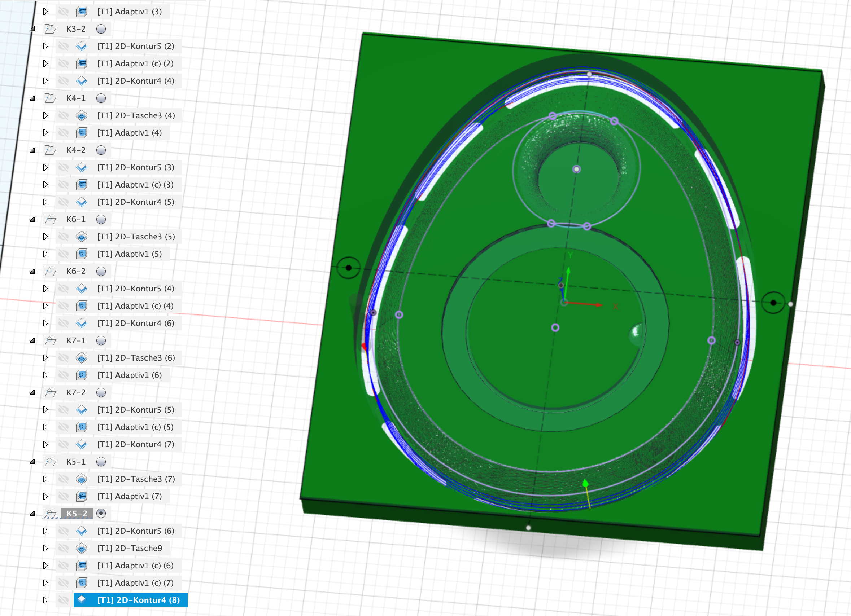This screenshot has height=616, width=851.
Task: Click the 2D-Tasche3 (7) operation icon
Action: pyautogui.click(x=82, y=479)
